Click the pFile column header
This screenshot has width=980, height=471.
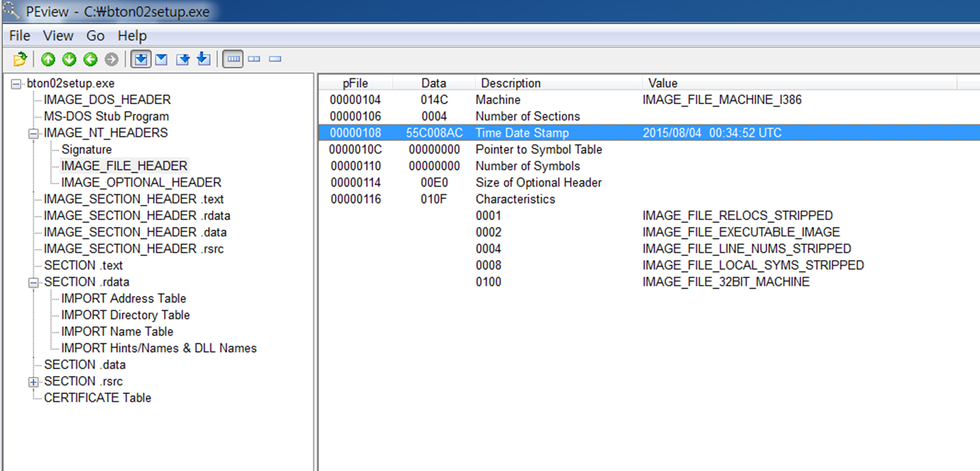pyautogui.click(x=356, y=83)
